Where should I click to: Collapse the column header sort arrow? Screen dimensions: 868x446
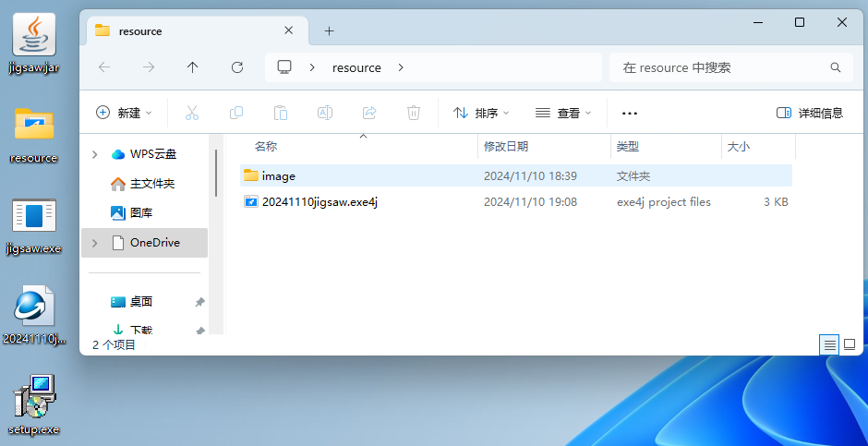click(x=363, y=136)
